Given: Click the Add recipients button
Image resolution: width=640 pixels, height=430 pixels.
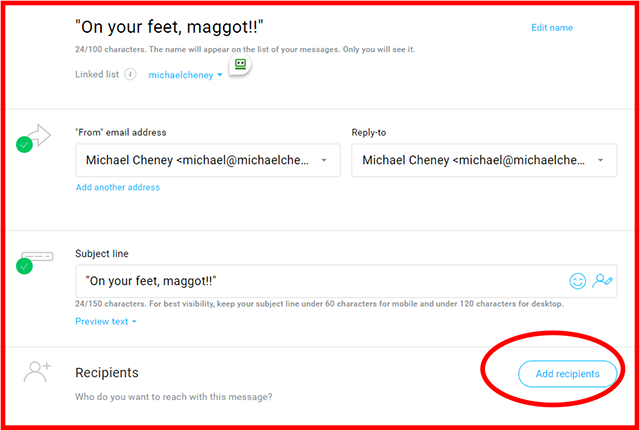Looking at the screenshot, I should point(567,374).
